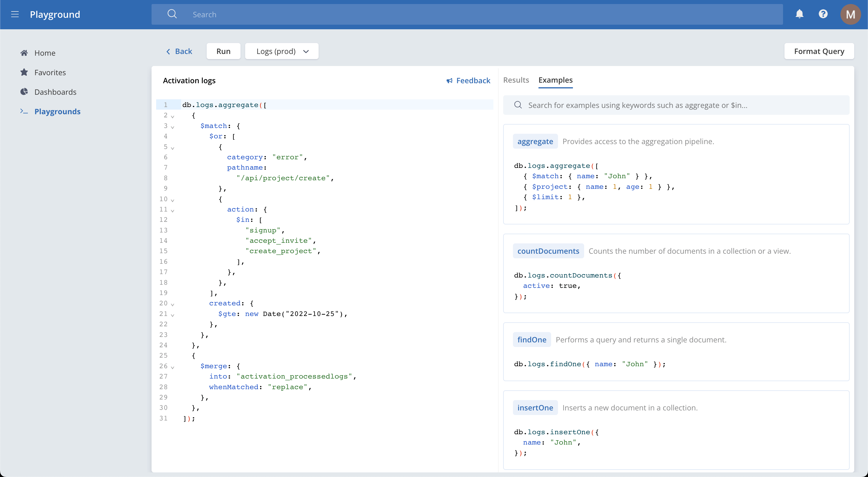Click the Dashboards pie chart icon
The image size is (868, 477).
click(24, 92)
